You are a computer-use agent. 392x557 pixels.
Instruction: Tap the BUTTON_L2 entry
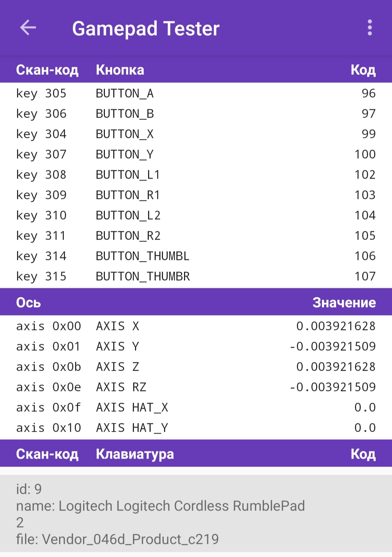pyautogui.click(x=196, y=215)
